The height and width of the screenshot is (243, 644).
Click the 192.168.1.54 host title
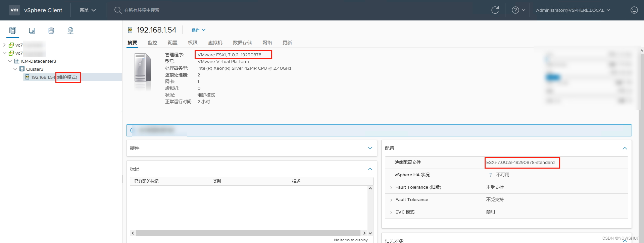[156, 30]
